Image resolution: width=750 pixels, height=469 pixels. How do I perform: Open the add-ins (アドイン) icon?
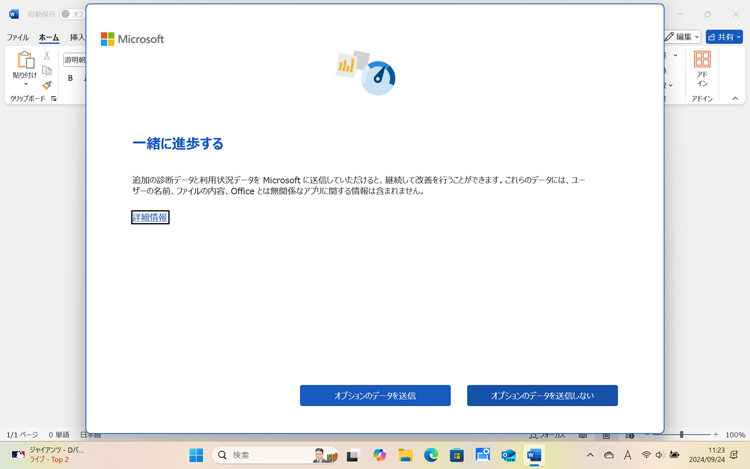[702, 68]
